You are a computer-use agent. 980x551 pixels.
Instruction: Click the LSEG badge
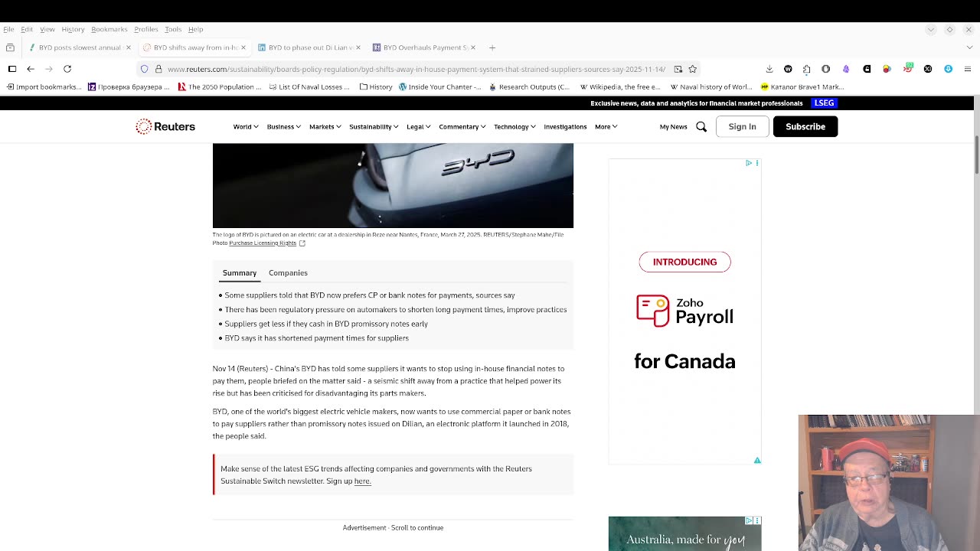824,103
